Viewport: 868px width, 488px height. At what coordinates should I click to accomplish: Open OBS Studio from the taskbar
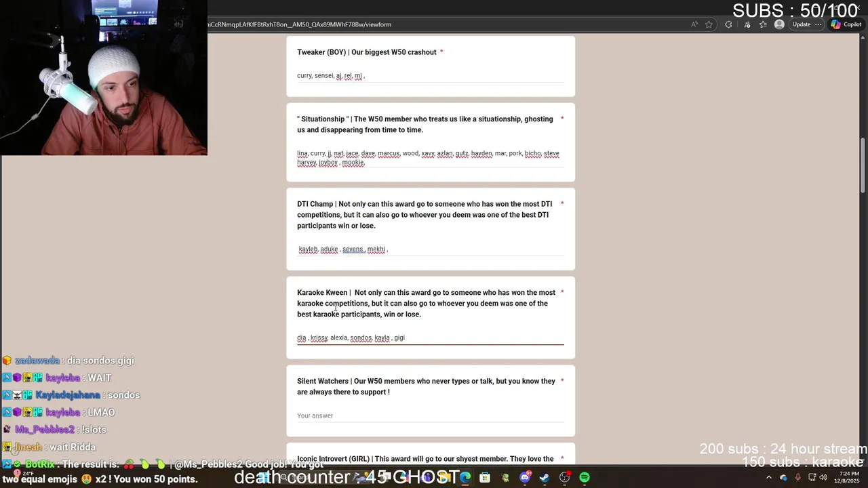point(564,478)
